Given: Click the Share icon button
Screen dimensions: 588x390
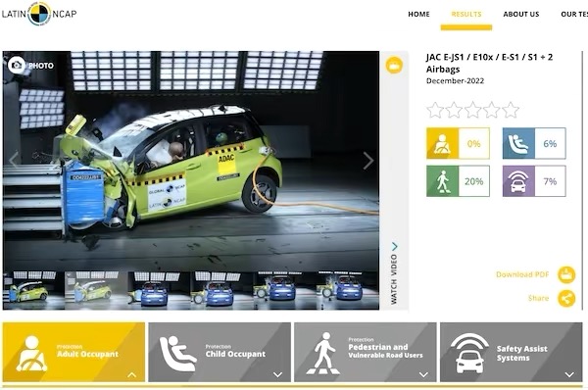Looking at the screenshot, I should (566, 299).
